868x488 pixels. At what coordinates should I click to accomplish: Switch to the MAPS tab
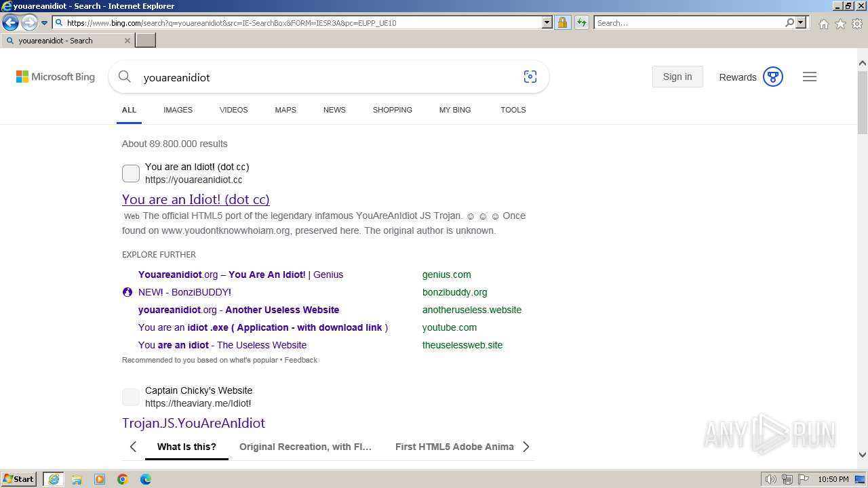coord(285,110)
